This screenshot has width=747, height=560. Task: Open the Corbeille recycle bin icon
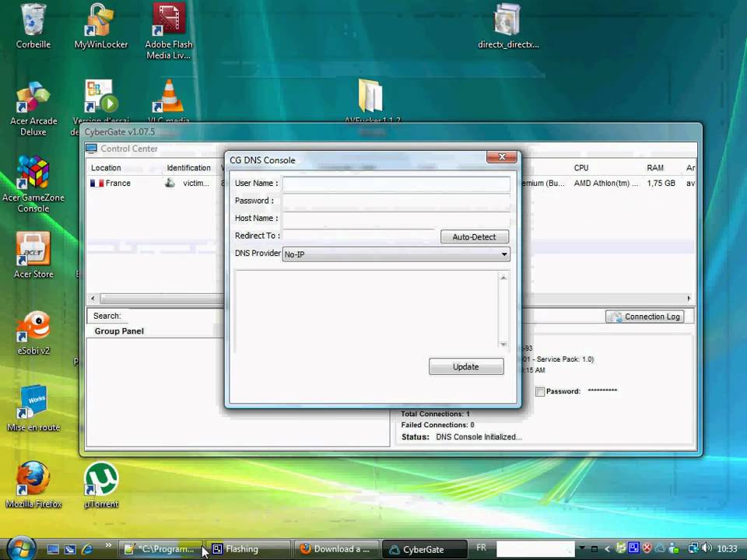[33, 26]
